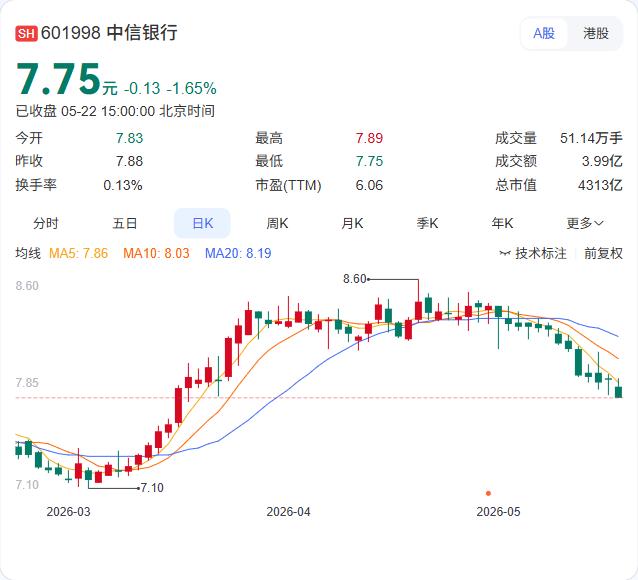Click the closing timestamp 已收盘 05-22 15:00:00
This screenshot has width=638, height=580.
[x=85, y=111]
